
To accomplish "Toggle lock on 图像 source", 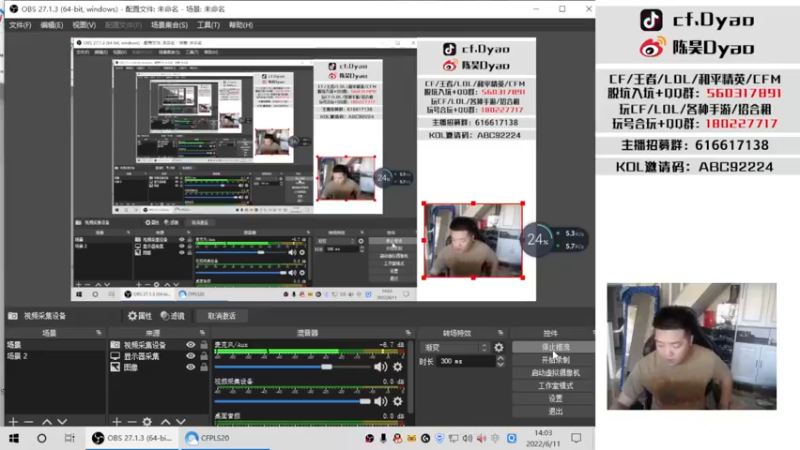I will (x=204, y=367).
